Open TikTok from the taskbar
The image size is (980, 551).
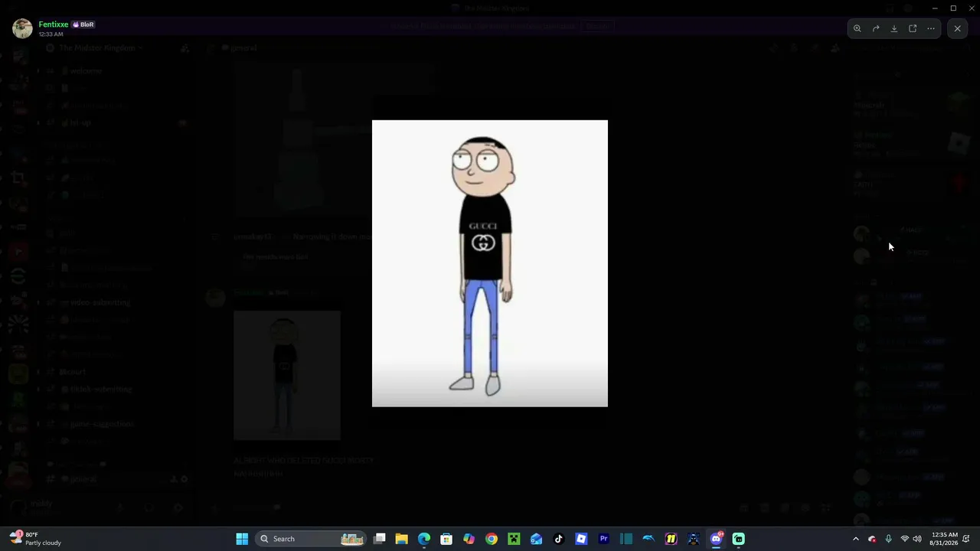point(559,539)
